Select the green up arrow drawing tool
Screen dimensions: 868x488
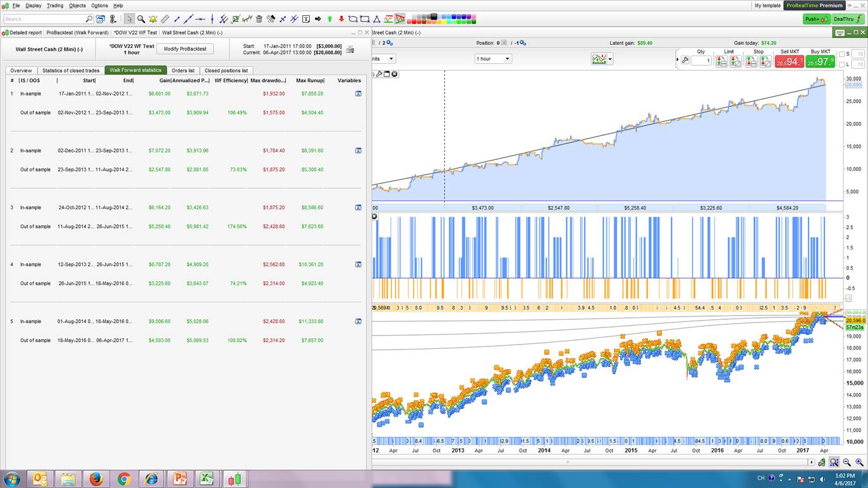pyautogui.click(x=329, y=19)
